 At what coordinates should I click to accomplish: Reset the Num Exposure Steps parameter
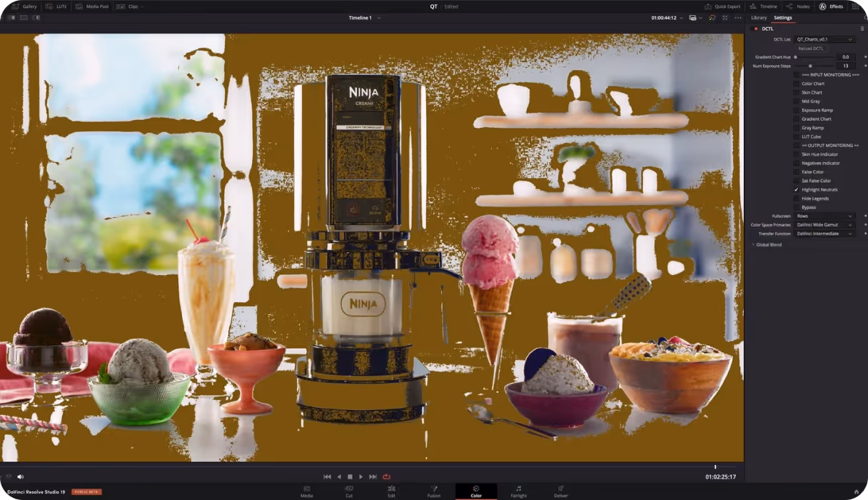click(865, 66)
